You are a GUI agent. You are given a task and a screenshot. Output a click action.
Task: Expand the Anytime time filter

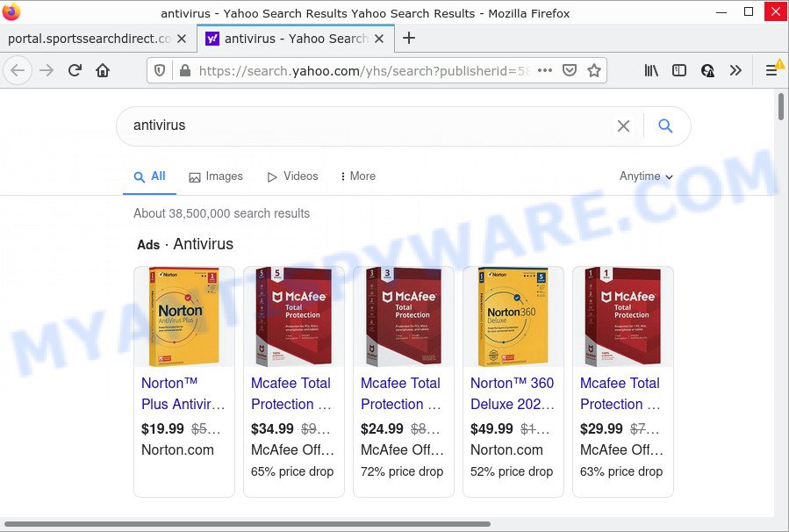(x=646, y=176)
